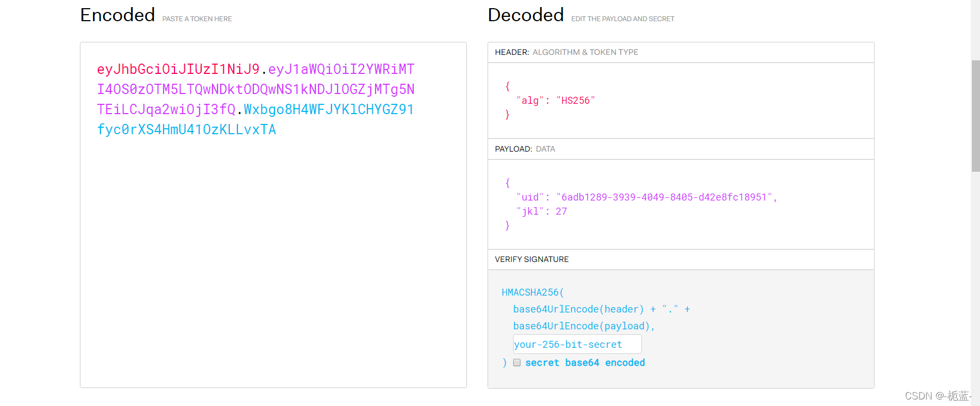980x406 pixels.
Task: Select the HEADER: ALGORITHM & TOKEN TYPE label
Action: pyautogui.click(x=566, y=52)
